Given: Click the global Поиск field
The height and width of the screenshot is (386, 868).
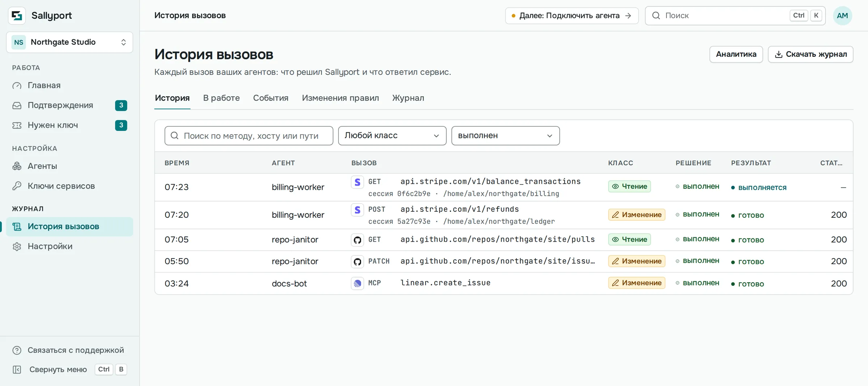Looking at the screenshot, I should tap(735, 16).
